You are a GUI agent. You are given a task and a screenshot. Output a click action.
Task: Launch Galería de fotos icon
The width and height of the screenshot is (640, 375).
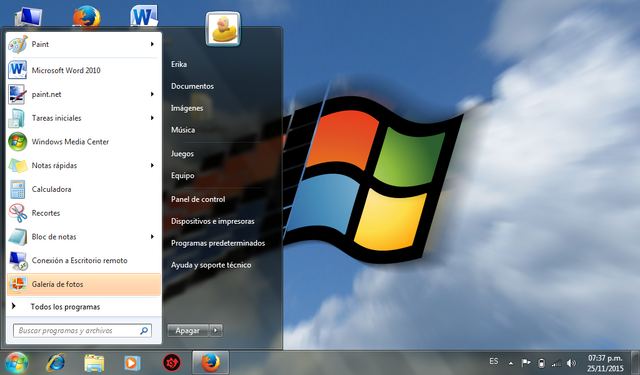tap(18, 284)
